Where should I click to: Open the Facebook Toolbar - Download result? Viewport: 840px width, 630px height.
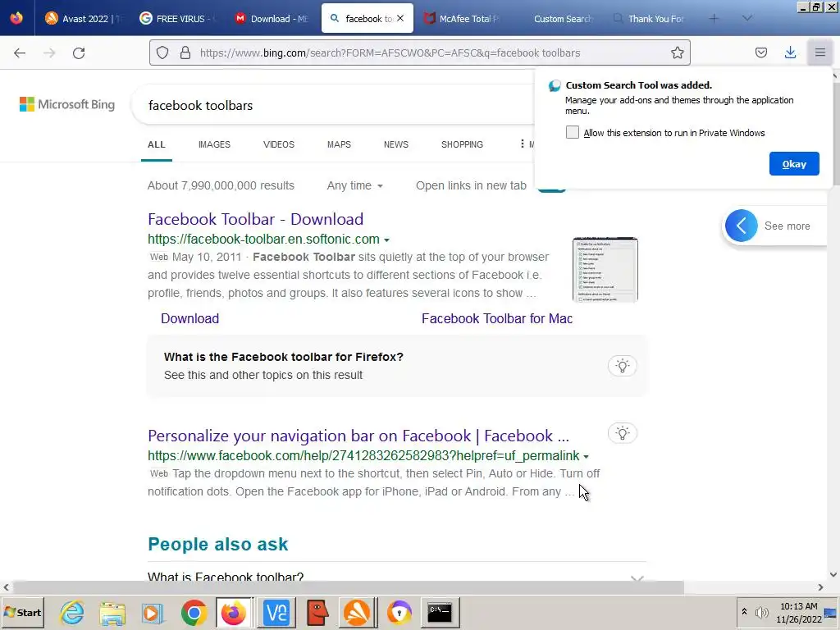(x=256, y=219)
